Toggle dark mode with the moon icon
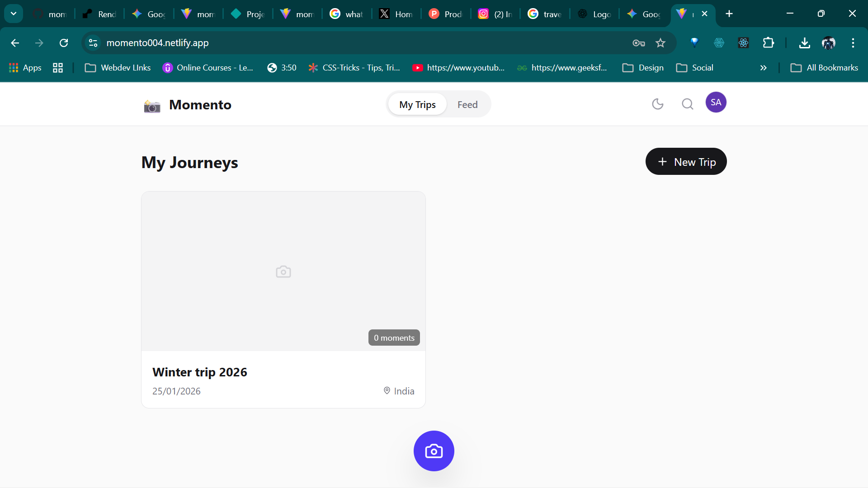 tap(657, 104)
